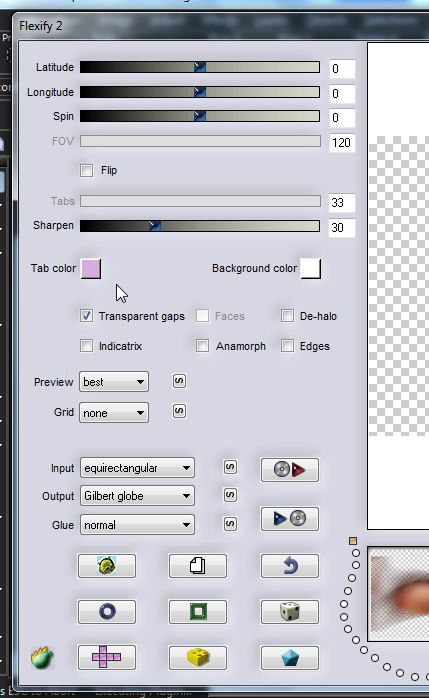This screenshot has width=429, height=698.
Task: Open the Grid dropdown set to none
Action: pos(114,412)
